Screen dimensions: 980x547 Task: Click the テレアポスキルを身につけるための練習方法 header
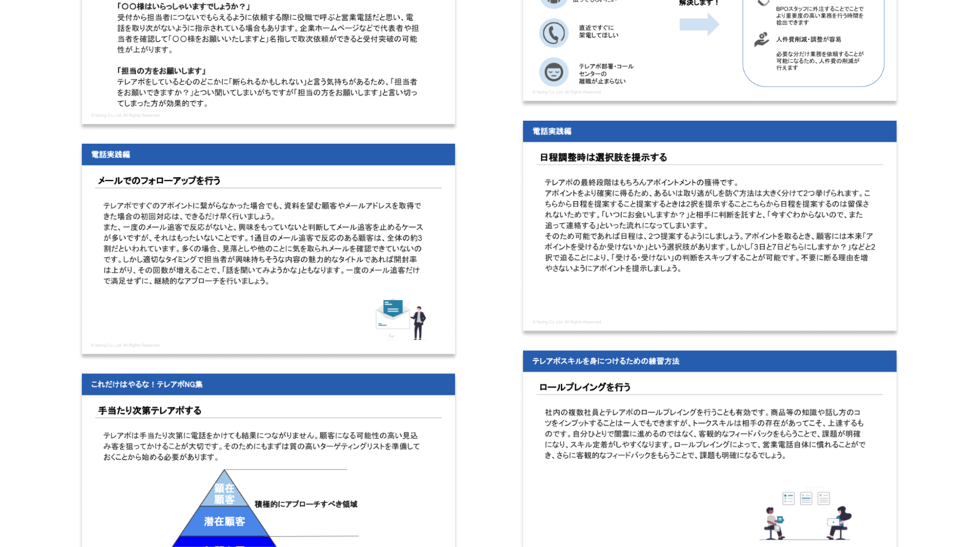pyautogui.click(x=605, y=362)
